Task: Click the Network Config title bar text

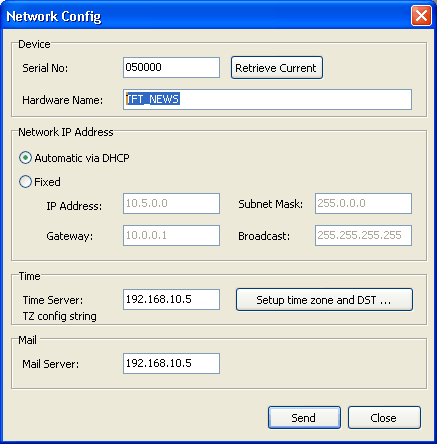Action: click(x=54, y=16)
